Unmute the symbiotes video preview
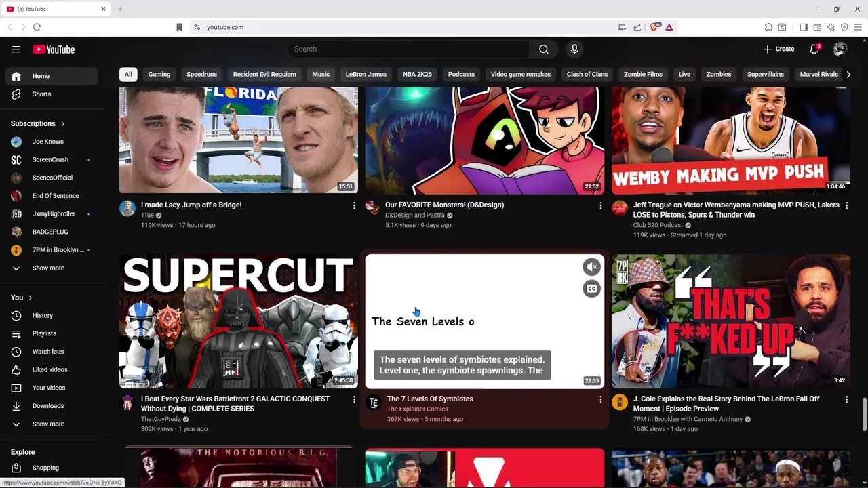Screen dimensions: 868x488 click(x=591, y=267)
